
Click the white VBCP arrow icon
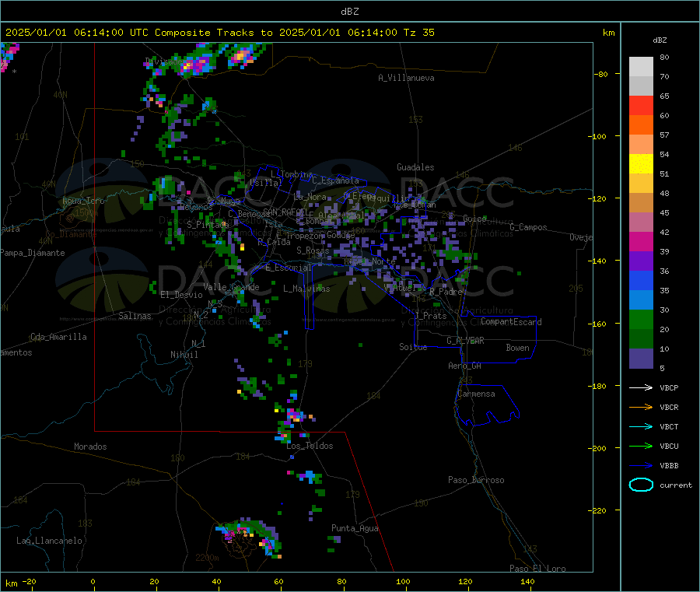coord(641,387)
